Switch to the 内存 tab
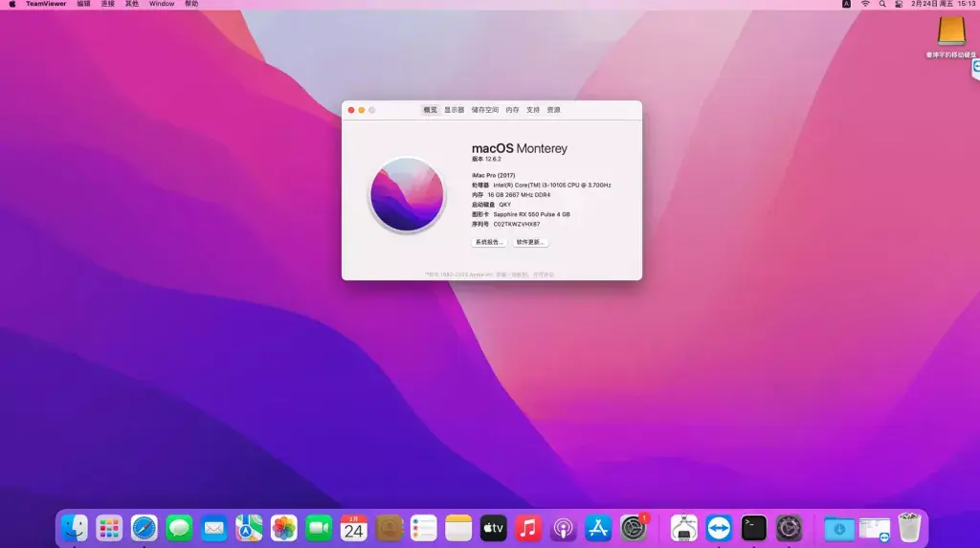980x548 pixels. [x=513, y=110]
